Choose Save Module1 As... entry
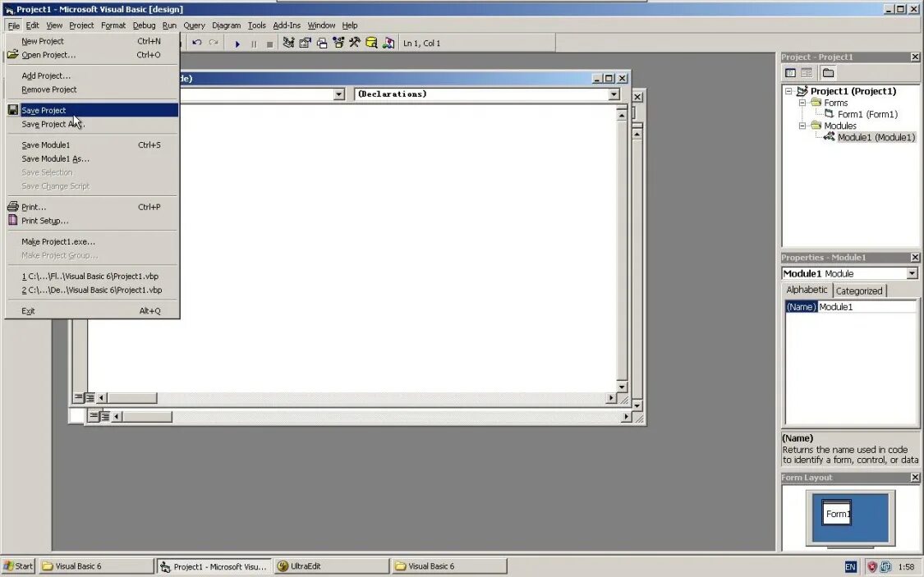This screenshot has width=924, height=577. pos(92,158)
